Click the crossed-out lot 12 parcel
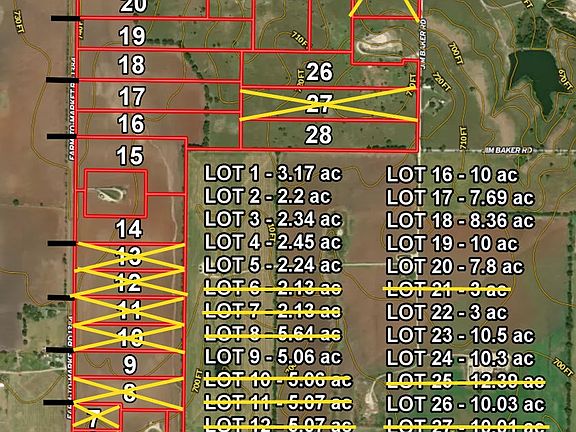The width and height of the screenshot is (576, 432). 129,283
